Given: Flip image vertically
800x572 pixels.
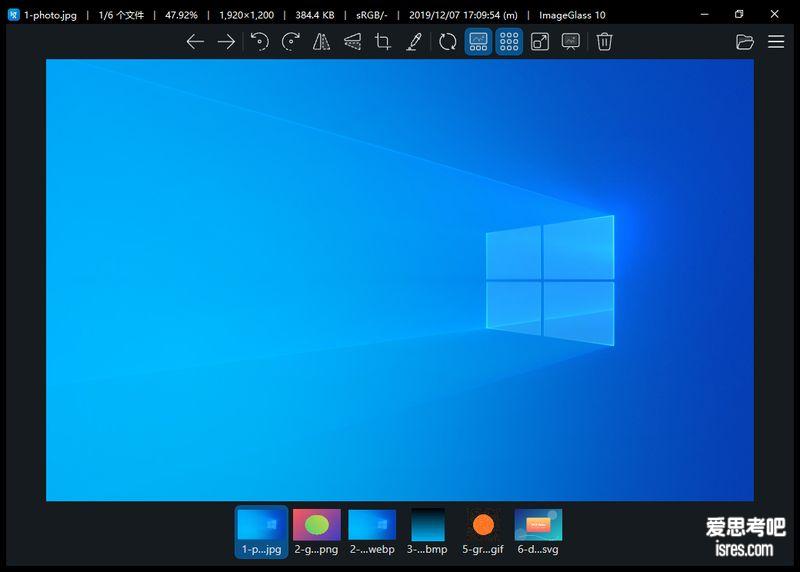Looking at the screenshot, I should (352, 42).
